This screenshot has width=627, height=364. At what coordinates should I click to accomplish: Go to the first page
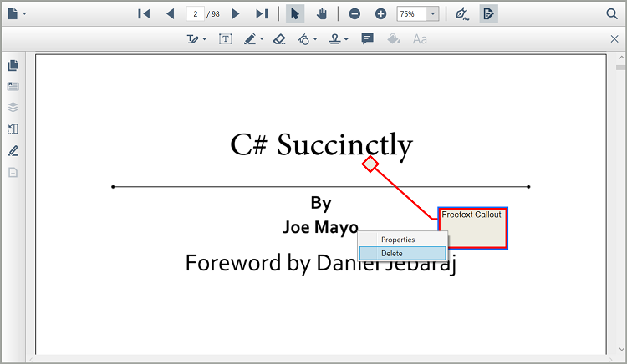tap(144, 14)
